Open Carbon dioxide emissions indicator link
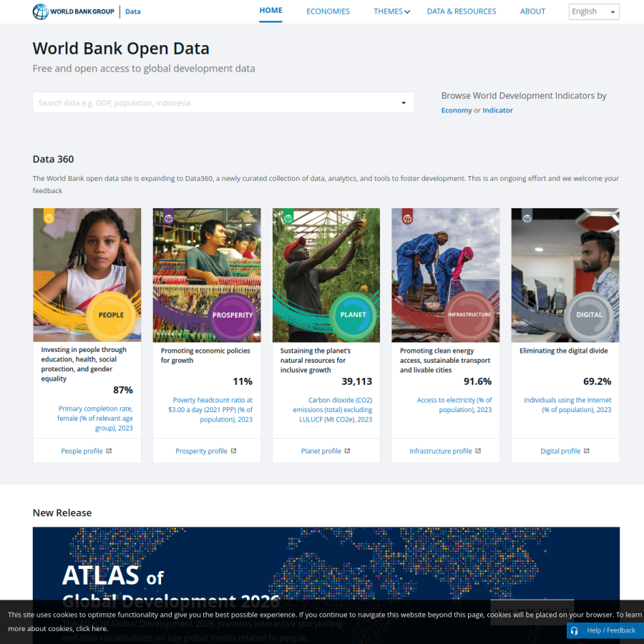Image resolution: width=644 pixels, height=644 pixels. [x=332, y=410]
